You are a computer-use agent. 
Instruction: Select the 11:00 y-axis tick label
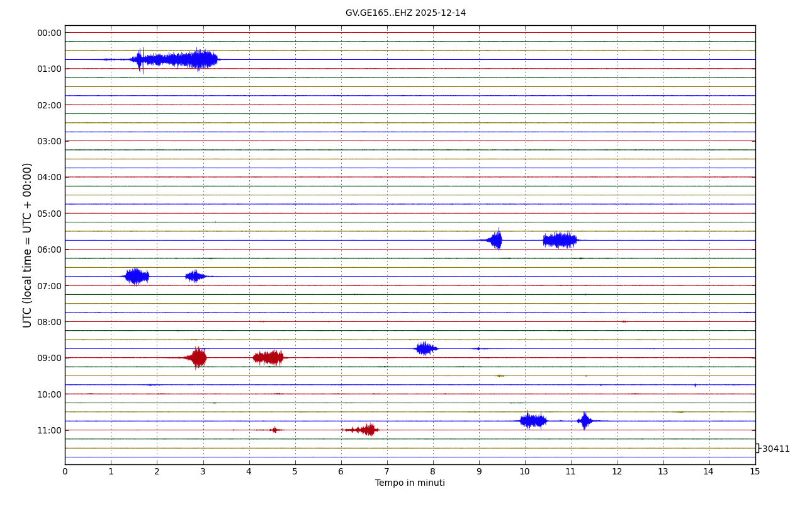point(49,430)
